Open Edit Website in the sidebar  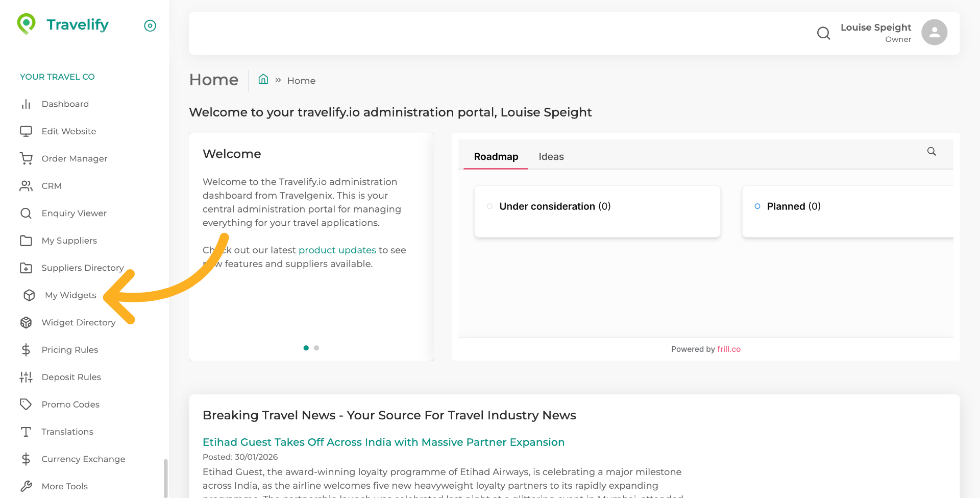coord(69,131)
